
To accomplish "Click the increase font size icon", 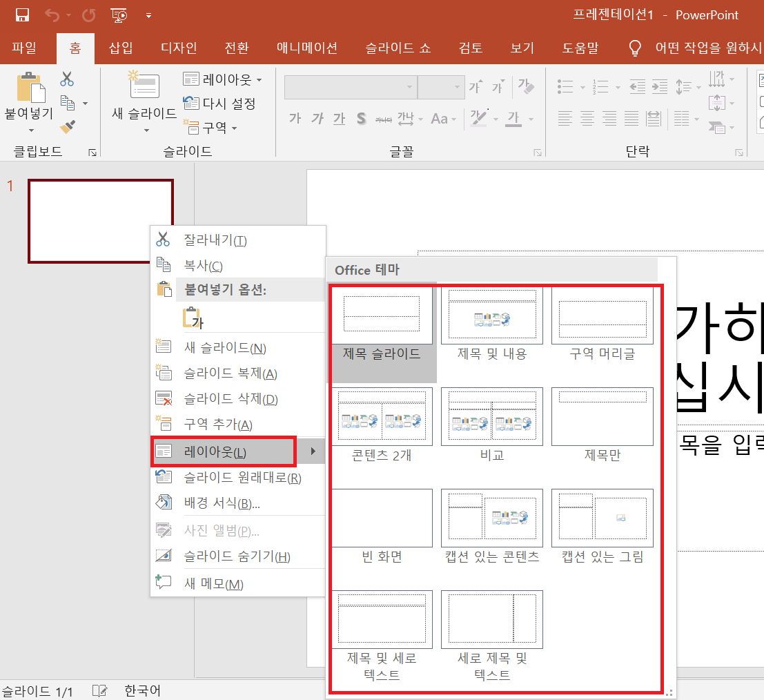I will pyautogui.click(x=476, y=87).
